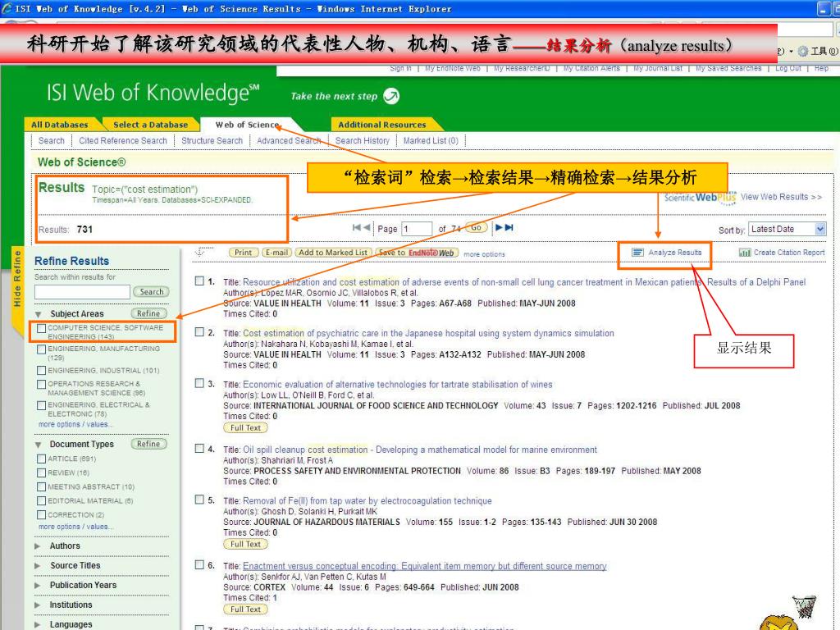The width and height of the screenshot is (840, 630).
Task: Select result 1 checkbox
Action: click(199, 281)
